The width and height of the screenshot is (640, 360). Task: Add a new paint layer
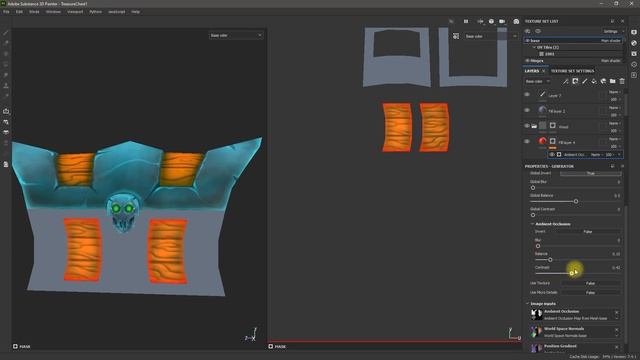584,82
